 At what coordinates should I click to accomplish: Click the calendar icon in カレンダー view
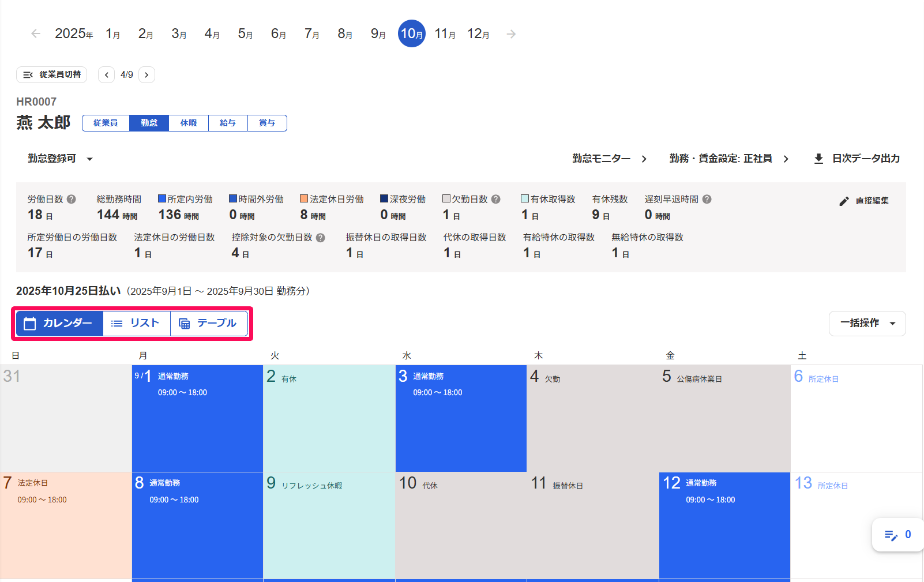(x=30, y=324)
